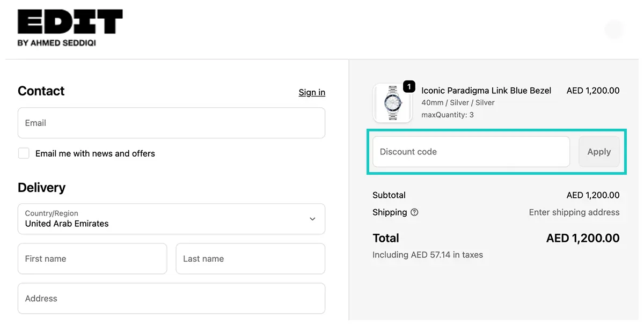This screenshot has height=326, width=644.
Task: Click the shipping help question mark icon
Action: (414, 212)
